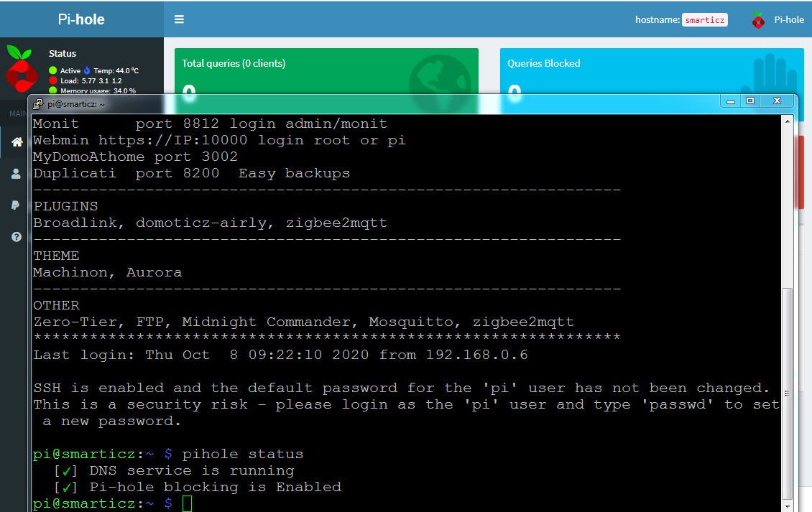
Task: Click the Pi-hole raspberry icon in top bar
Action: coord(758,19)
